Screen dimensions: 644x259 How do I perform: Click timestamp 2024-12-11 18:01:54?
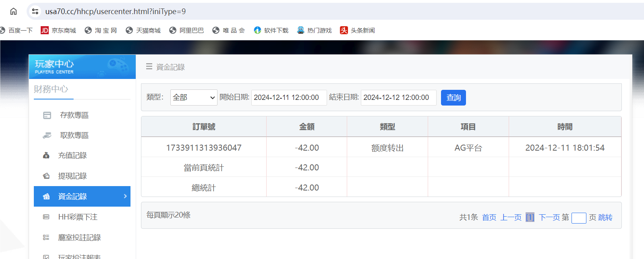pyautogui.click(x=565, y=148)
